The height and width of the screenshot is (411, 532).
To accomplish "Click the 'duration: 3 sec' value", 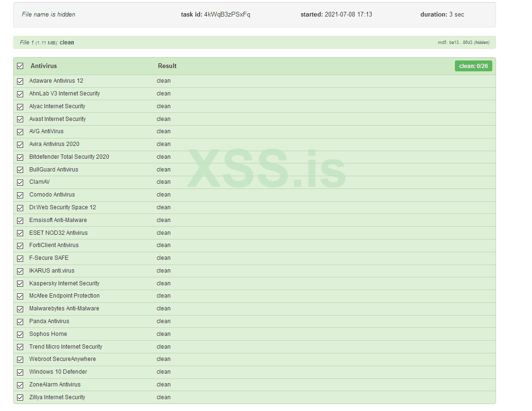I will pos(442,14).
